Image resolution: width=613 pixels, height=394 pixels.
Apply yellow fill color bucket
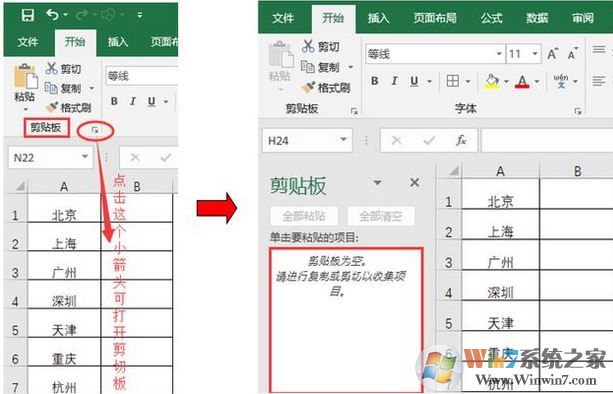492,81
